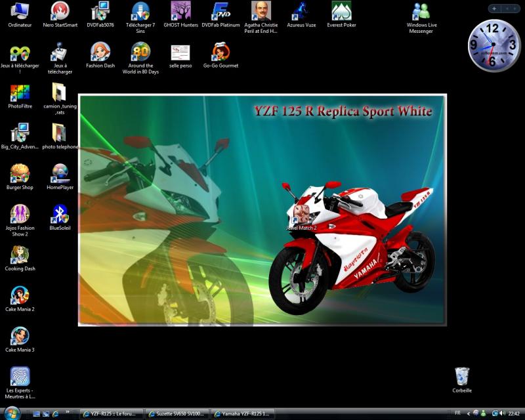The image size is (525, 420).
Task: Open HomePlayer shortcut
Action: (60, 177)
